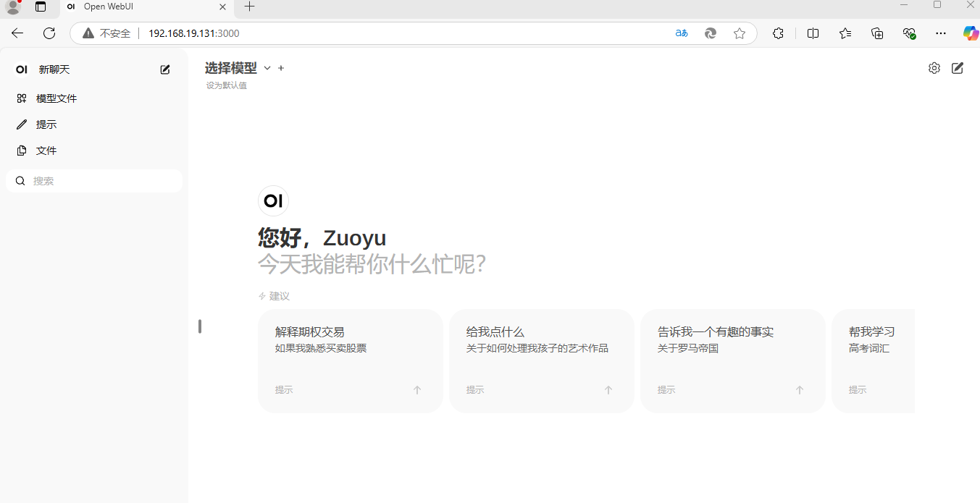Click the browser profile avatar
980x503 pixels.
point(12,7)
